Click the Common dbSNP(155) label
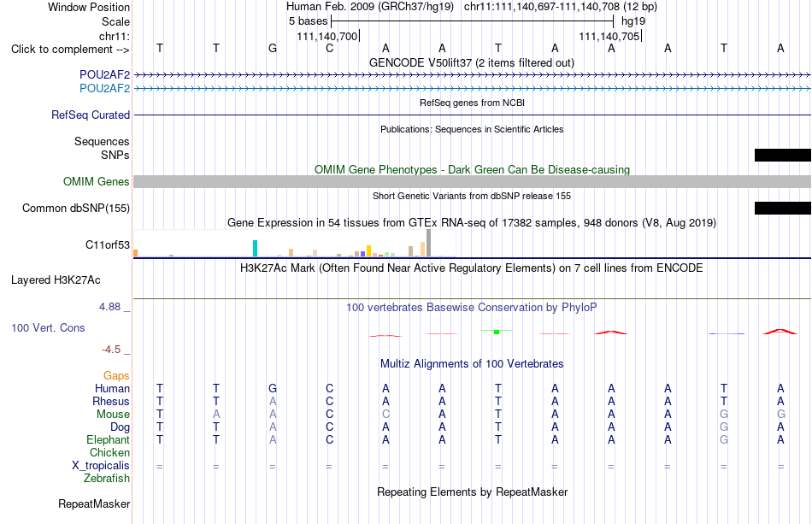This screenshot has height=524, width=812. click(76, 209)
